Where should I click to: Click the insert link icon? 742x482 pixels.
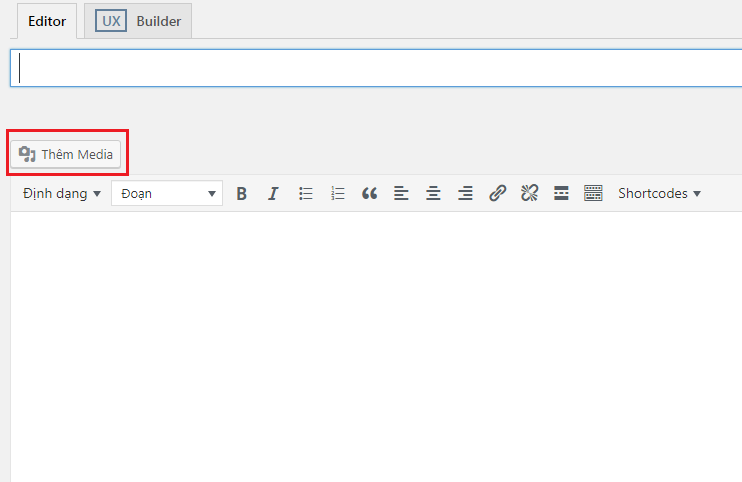pos(497,193)
